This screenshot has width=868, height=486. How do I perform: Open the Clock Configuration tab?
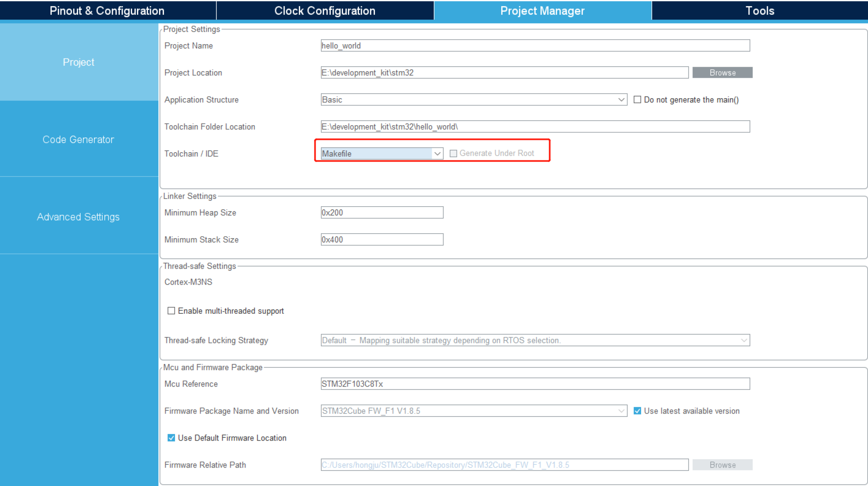coord(325,11)
